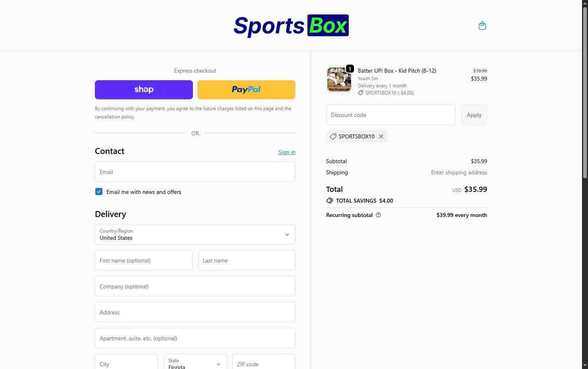This screenshot has height=369, width=588.
Task: Open the shopping bag cart icon
Action: click(482, 26)
